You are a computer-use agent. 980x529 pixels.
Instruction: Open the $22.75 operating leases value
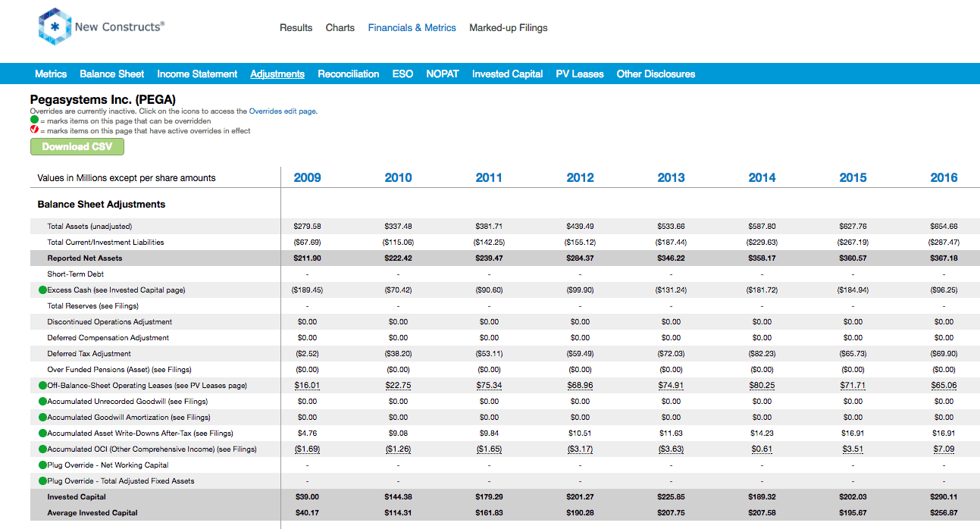(398, 386)
